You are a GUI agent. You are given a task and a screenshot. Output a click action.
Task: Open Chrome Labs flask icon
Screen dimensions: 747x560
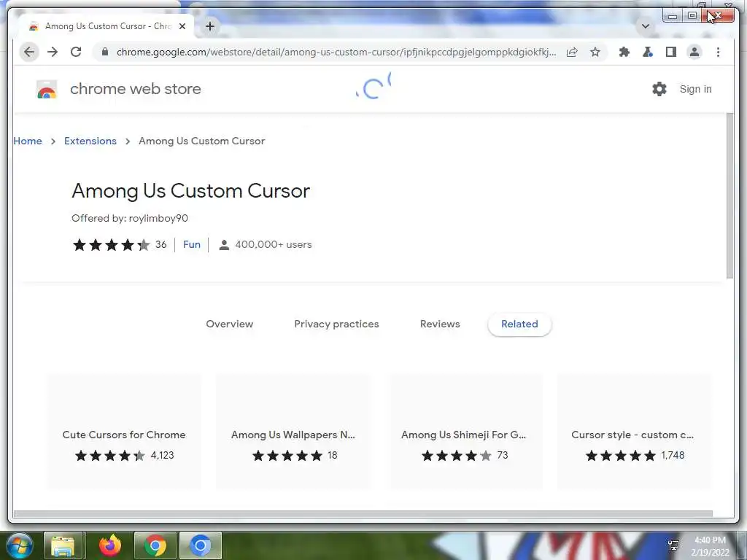[x=648, y=52]
